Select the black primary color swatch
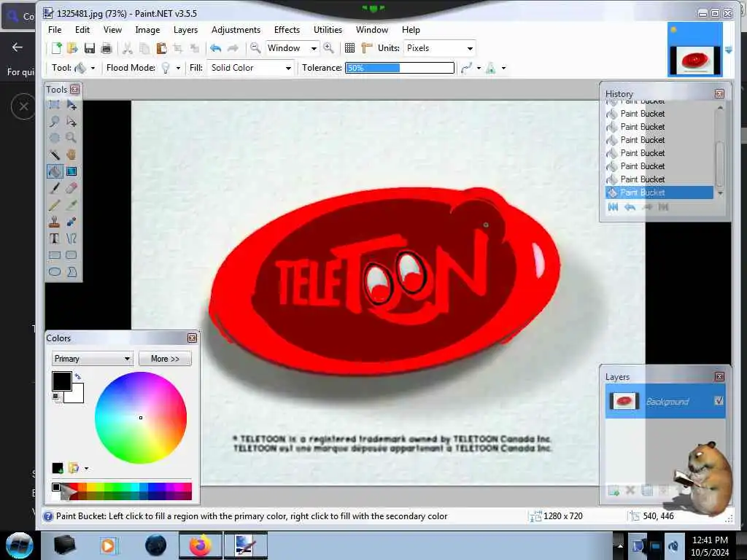747x560 pixels. (x=61, y=380)
